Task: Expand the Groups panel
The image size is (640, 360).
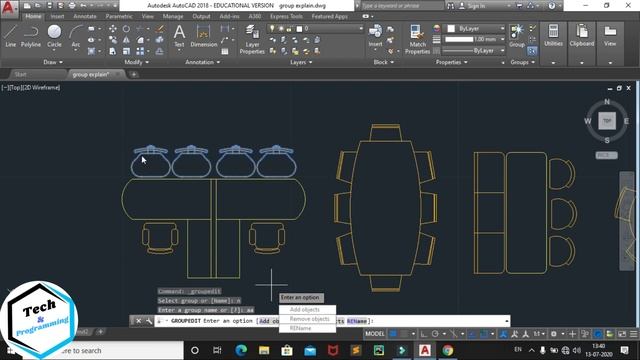Action: pos(522,62)
